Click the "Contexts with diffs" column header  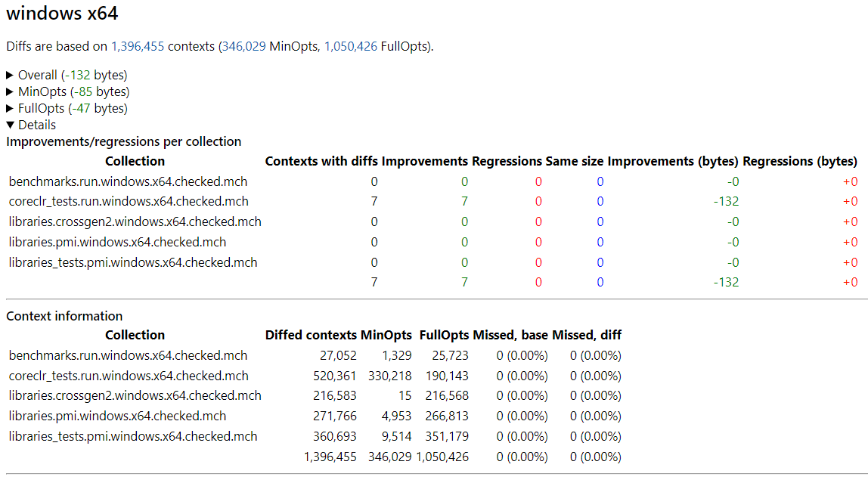(x=321, y=161)
